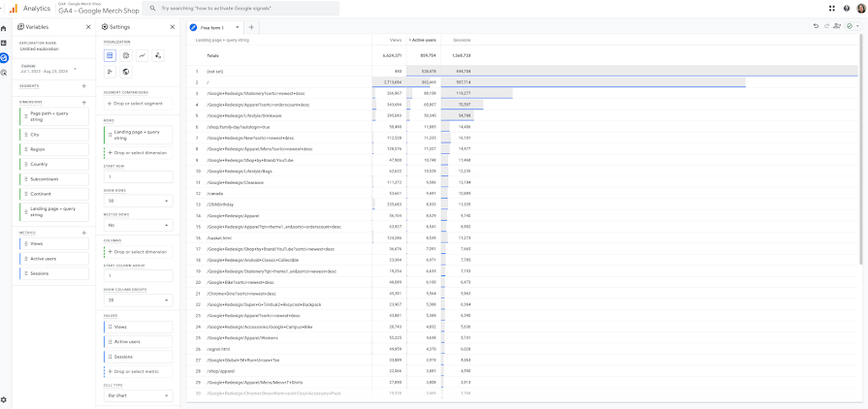Select the City dimension chip
868x409 pixels.
[x=53, y=135]
